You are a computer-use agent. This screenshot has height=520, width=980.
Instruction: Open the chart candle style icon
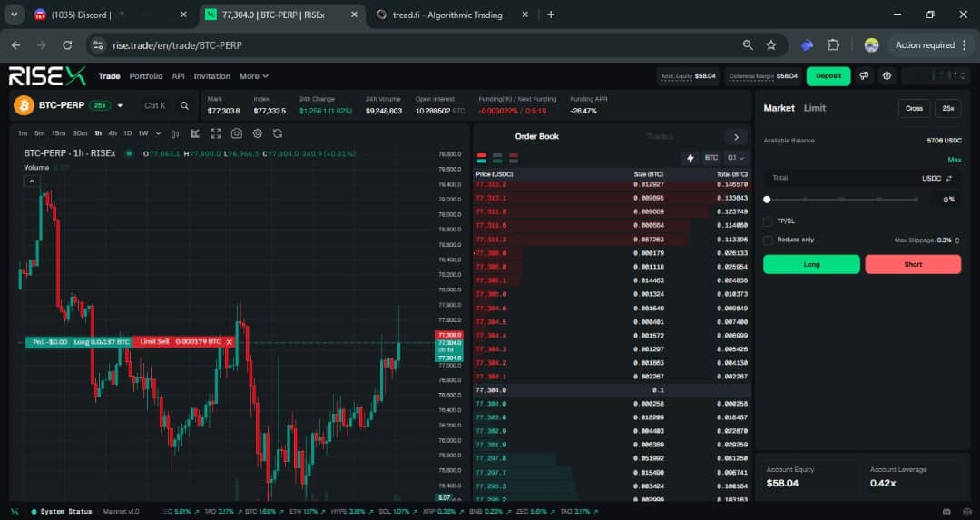click(x=175, y=133)
